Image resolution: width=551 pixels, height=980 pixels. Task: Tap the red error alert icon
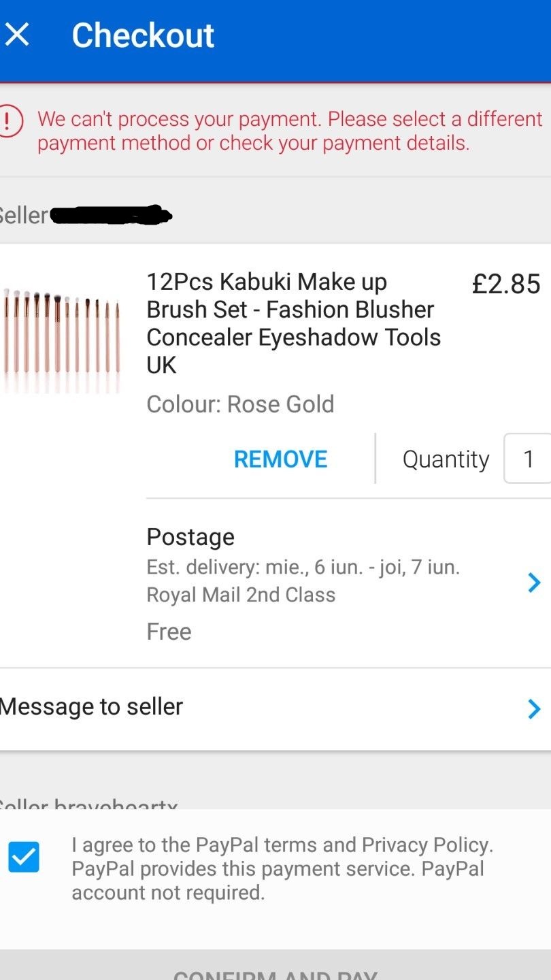pos(10,121)
